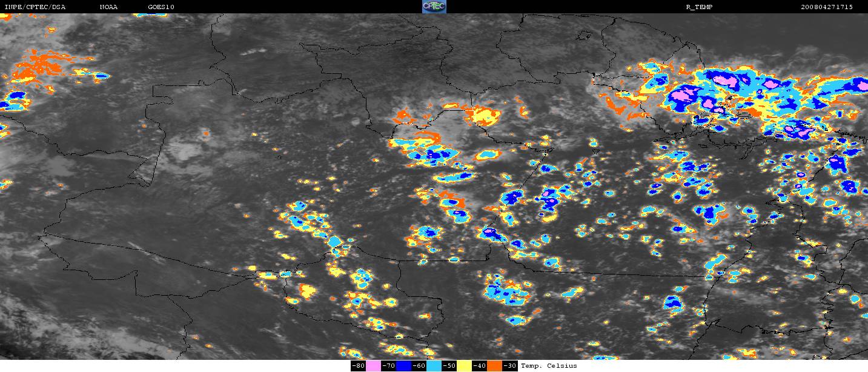Screen dimensions: 868x372
Task: Click the -60 legend value
Action: click(x=419, y=366)
